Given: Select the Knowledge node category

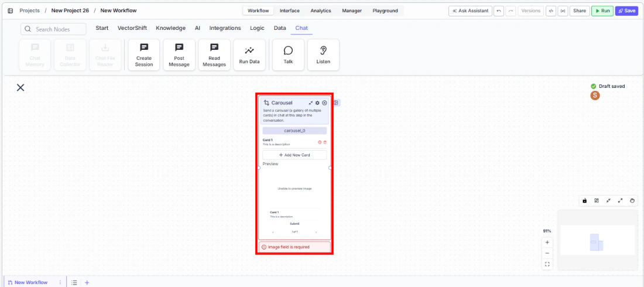Looking at the screenshot, I should [170, 28].
